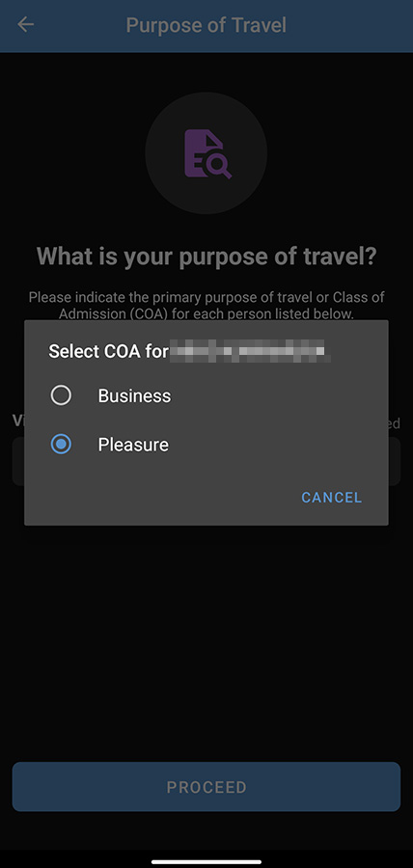Tap the back arrow in header
This screenshot has width=413, height=868.
25,25
